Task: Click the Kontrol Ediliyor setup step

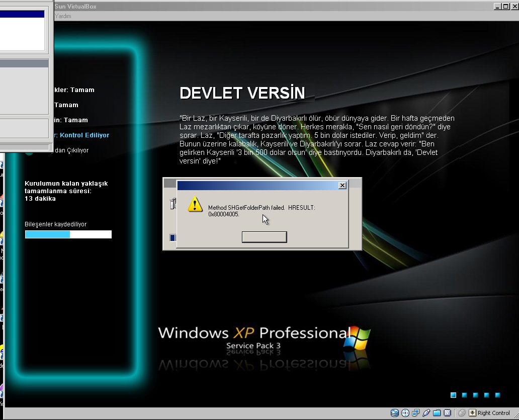Action: tap(84, 135)
